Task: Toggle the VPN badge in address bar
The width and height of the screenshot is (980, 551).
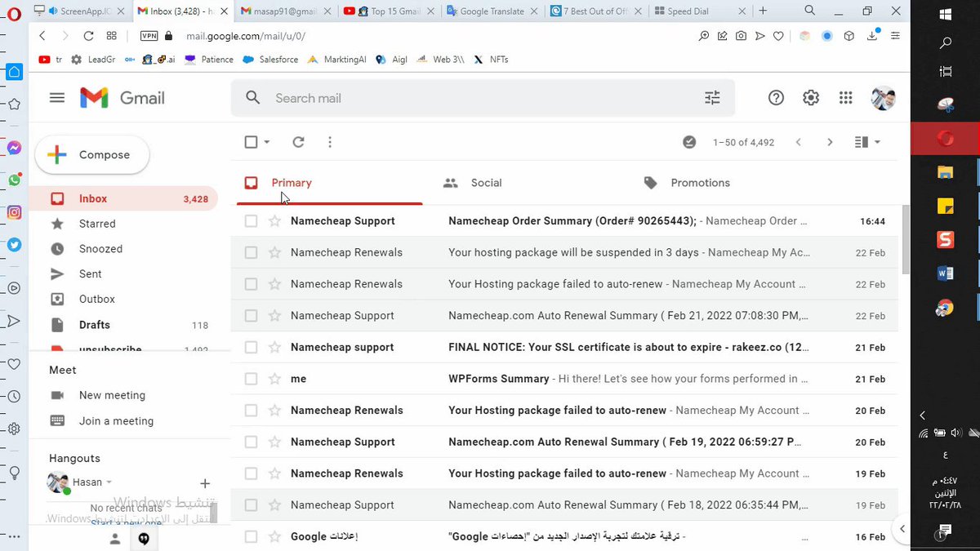Action: [x=149, y=36]
